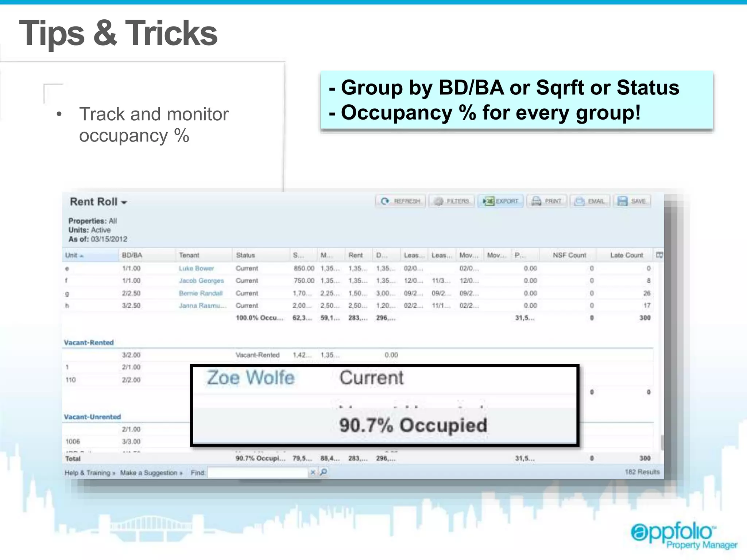This screenshot has width=747, height=560.
Task: Open tenant Jacob Georges
Action: click(201, 281)
